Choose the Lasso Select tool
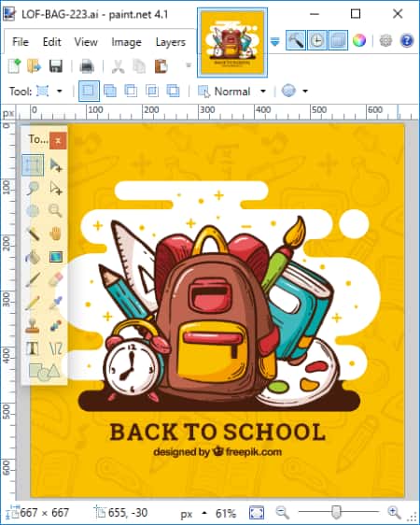420x525 pixels. 33,189
